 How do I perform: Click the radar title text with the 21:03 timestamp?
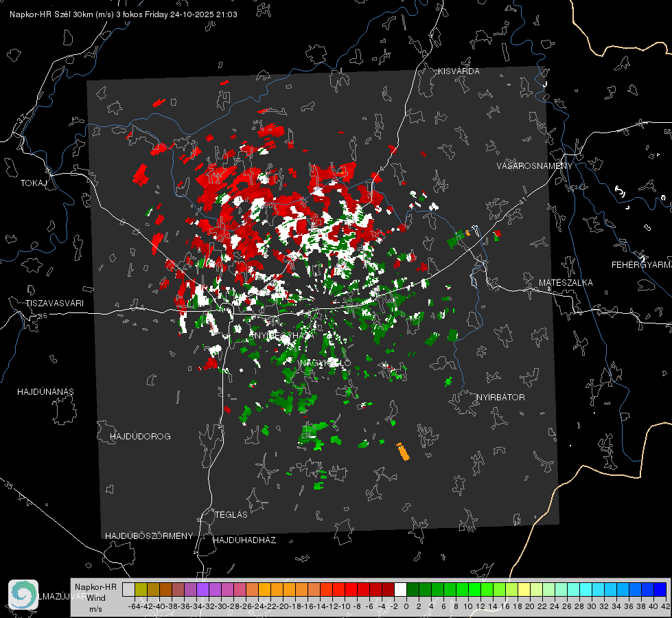click(124, 14)
